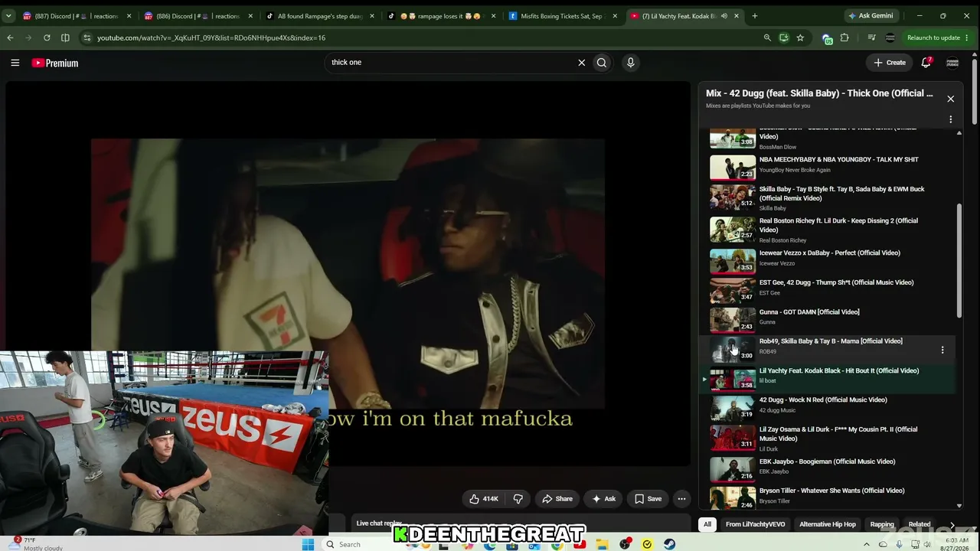Open more actions menu below the video

point(681,499)
